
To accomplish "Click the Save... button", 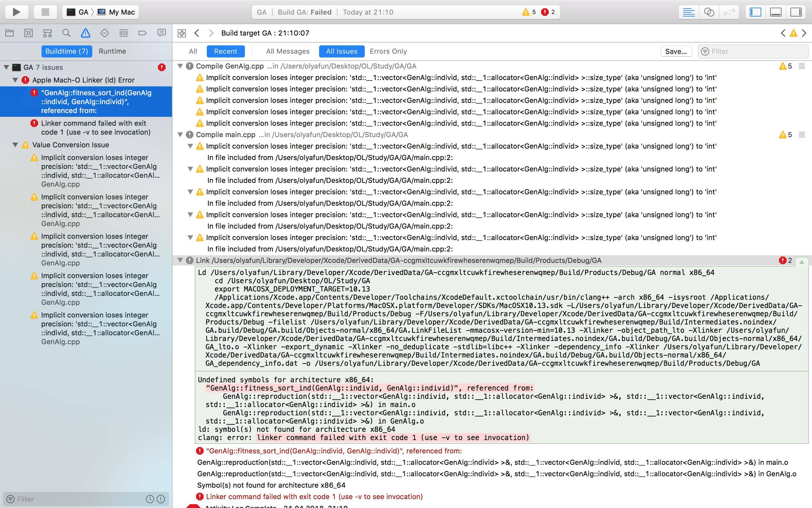I will click(x=676, y=51).
